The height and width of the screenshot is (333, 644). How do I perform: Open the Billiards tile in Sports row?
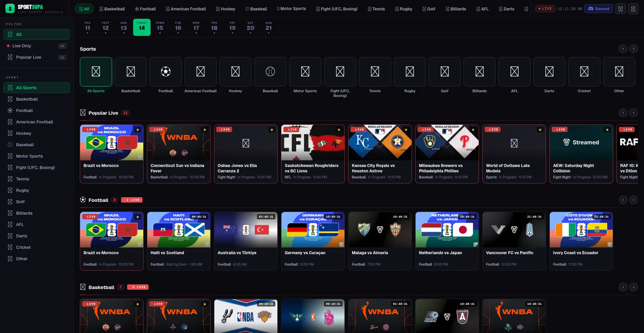(x=480, y=72)
